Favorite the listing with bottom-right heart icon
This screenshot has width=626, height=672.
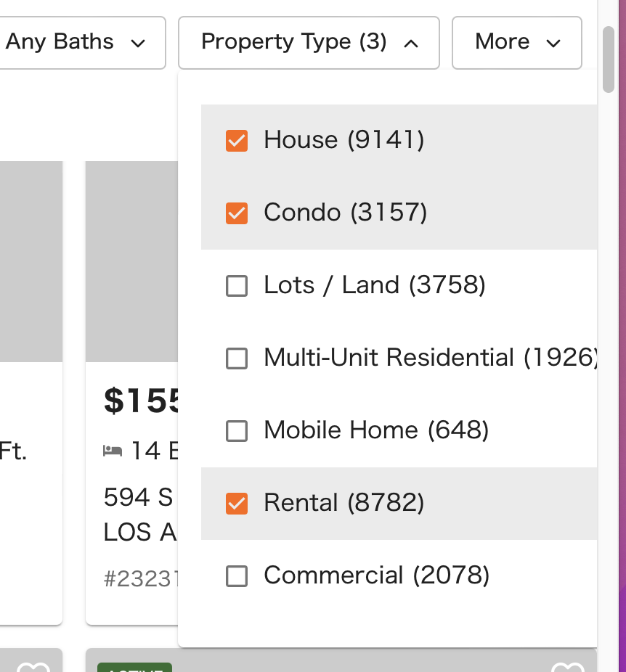pos(567,667)
